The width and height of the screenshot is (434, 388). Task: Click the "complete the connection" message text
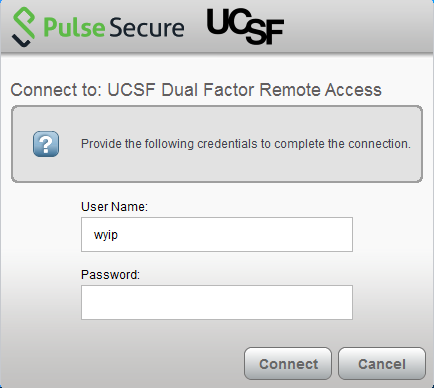click(x=343, y=144)
